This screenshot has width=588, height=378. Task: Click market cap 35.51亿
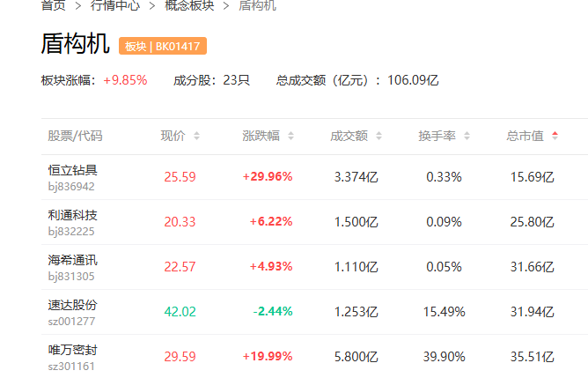533,357
